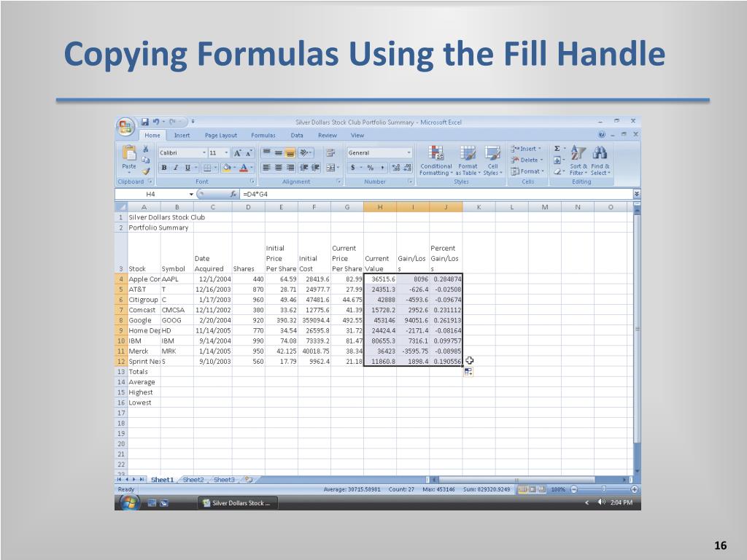Select column H header
The width and height of the screenshot is (747, 560).
pyautogui.click(x=379, y=206)
